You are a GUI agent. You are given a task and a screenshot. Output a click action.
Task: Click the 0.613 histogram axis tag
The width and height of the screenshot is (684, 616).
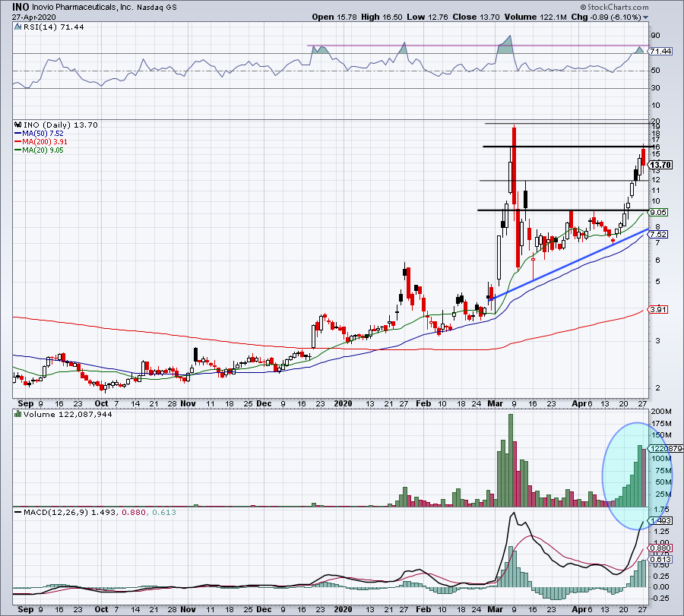tap(660, 559)
